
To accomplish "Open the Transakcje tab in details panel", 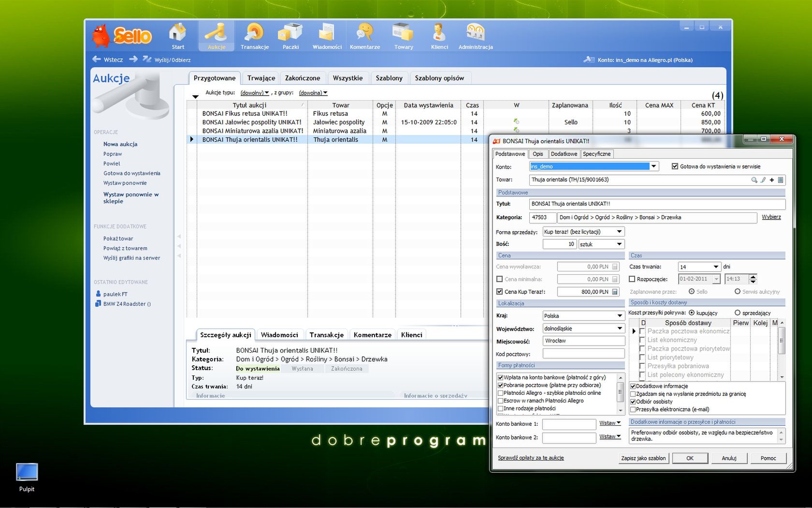I will tap(327, 335).
